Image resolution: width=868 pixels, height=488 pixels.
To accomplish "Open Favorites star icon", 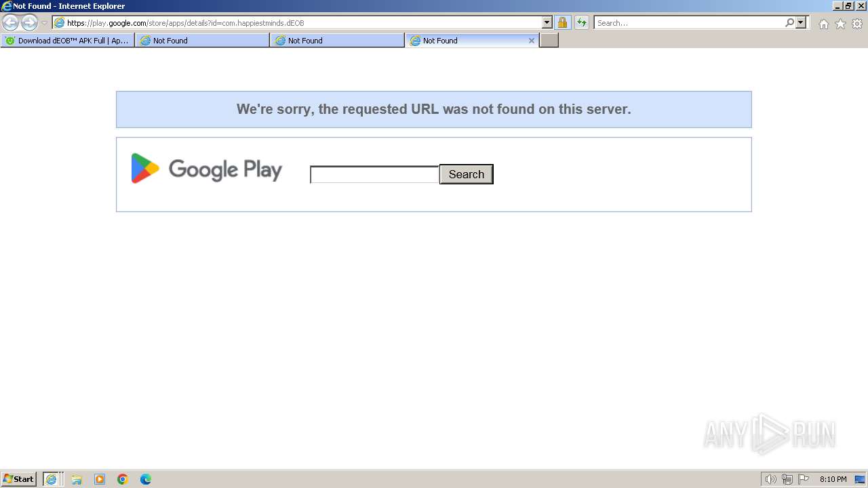I will [840, 24].
